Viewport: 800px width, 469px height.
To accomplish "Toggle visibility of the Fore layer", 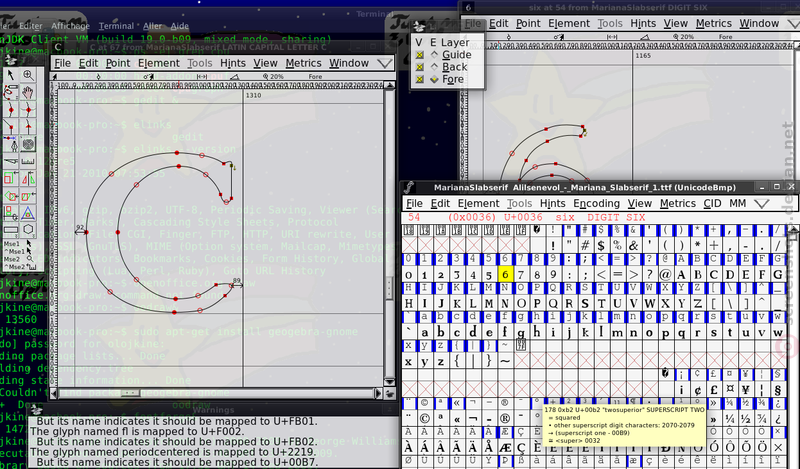I will 419,79.
